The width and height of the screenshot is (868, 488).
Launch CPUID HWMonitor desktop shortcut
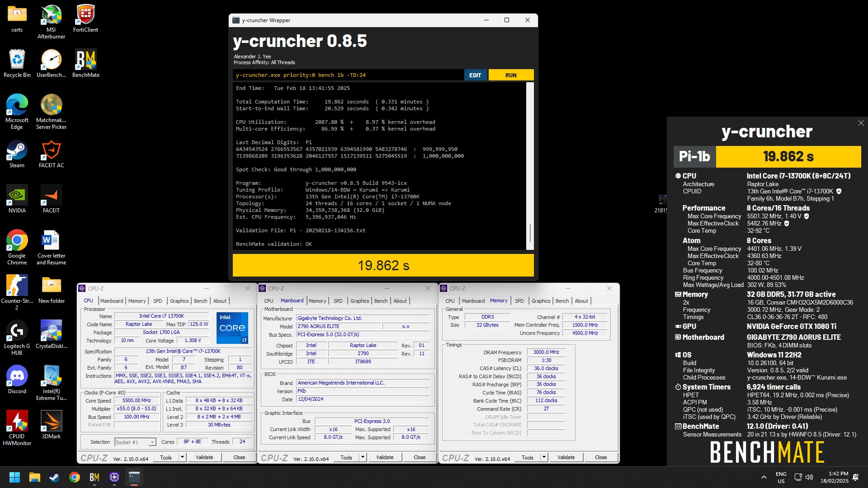click(x=17, y=428)
